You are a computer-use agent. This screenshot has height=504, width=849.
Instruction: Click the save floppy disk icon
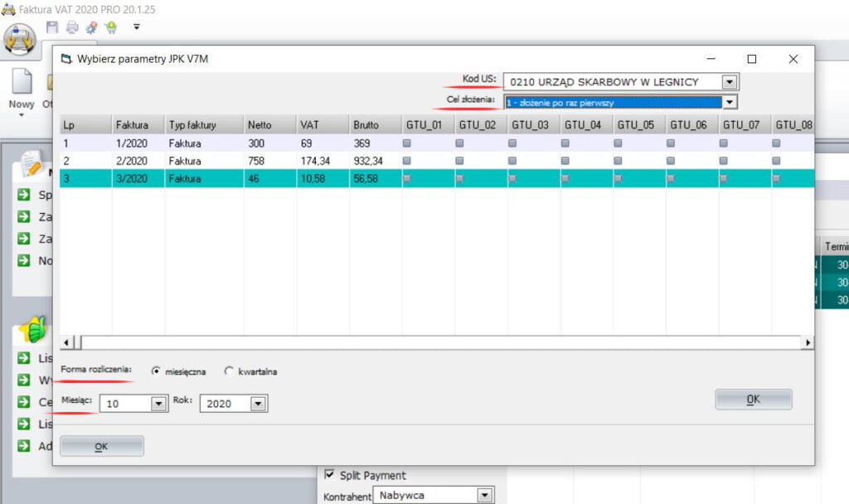click(52, 27)
